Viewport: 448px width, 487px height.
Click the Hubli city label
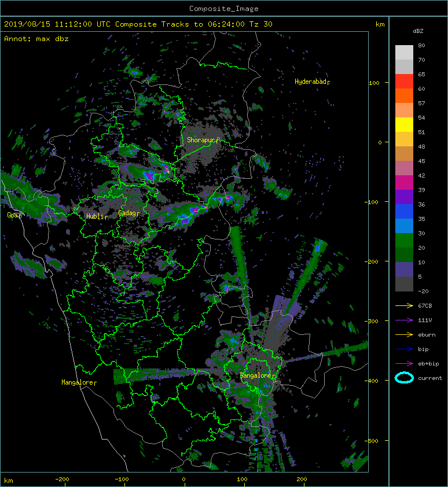(97, 216)
